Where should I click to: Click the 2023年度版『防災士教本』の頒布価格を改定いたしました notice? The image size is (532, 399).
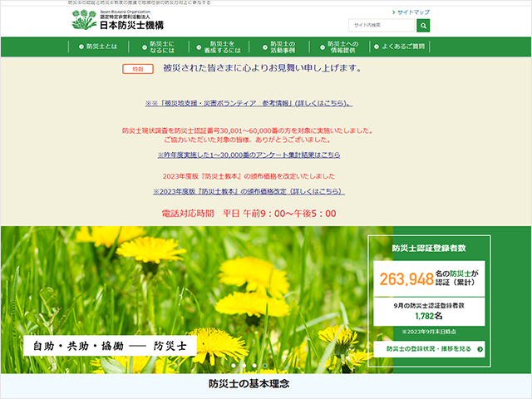(x=249, y=176)
